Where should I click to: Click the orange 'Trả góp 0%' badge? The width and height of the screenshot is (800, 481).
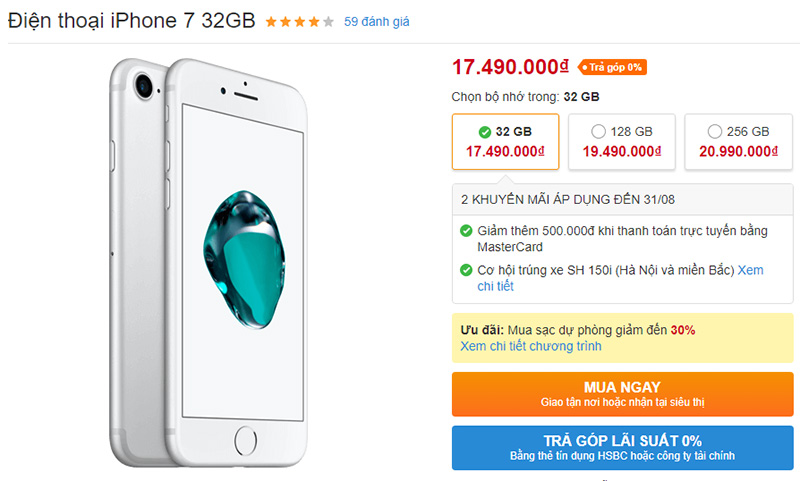click(611, 67)
